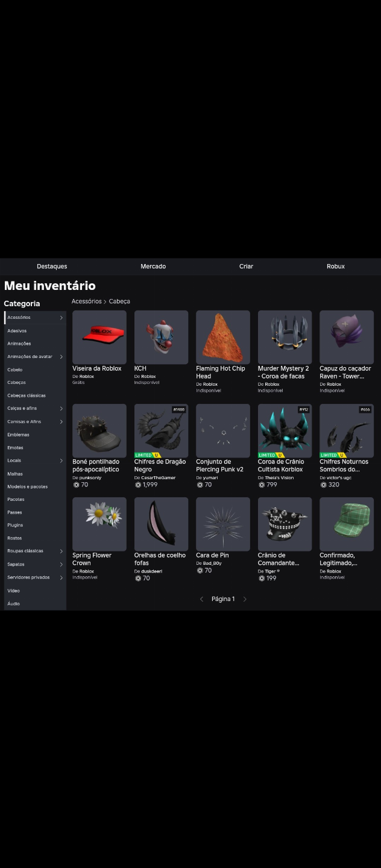This screenshot has height=868, width=381.
Task: Go to the previous inventory page arrow
Action: click(201, 599)
